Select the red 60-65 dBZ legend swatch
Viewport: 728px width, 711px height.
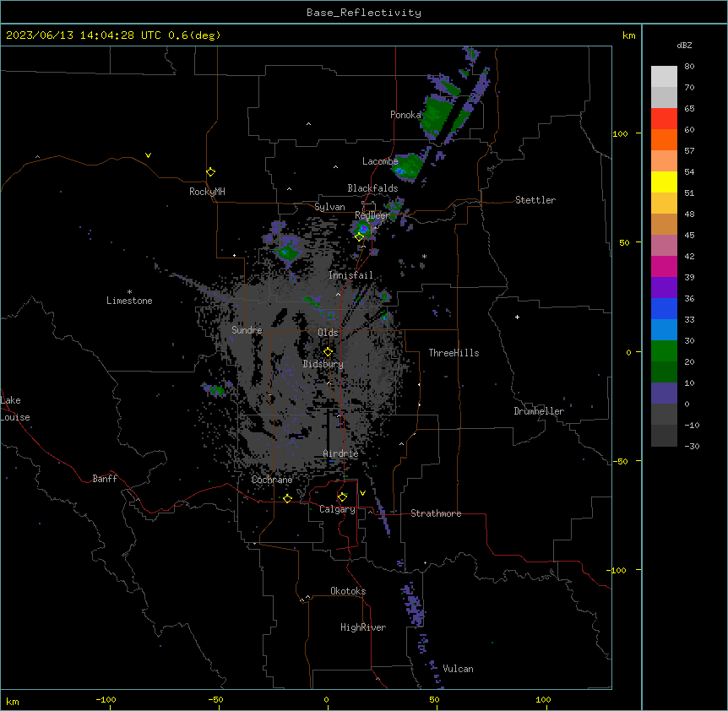pyautogui.click(x=664, y=118)
